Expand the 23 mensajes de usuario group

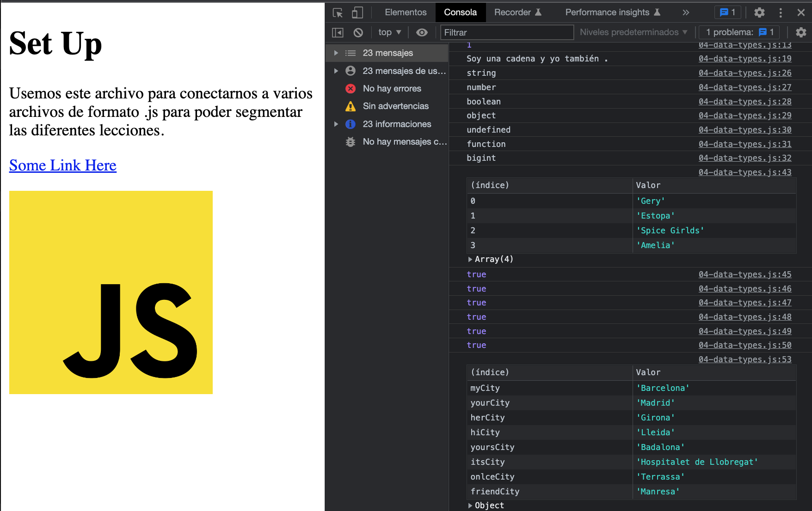pyautogui.click(x=336, y=71)
